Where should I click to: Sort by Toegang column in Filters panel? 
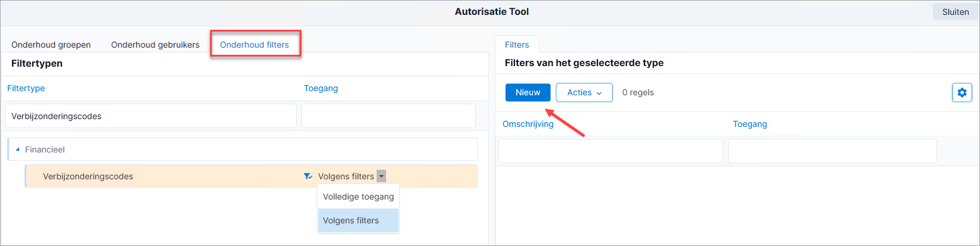click(750, 124)
